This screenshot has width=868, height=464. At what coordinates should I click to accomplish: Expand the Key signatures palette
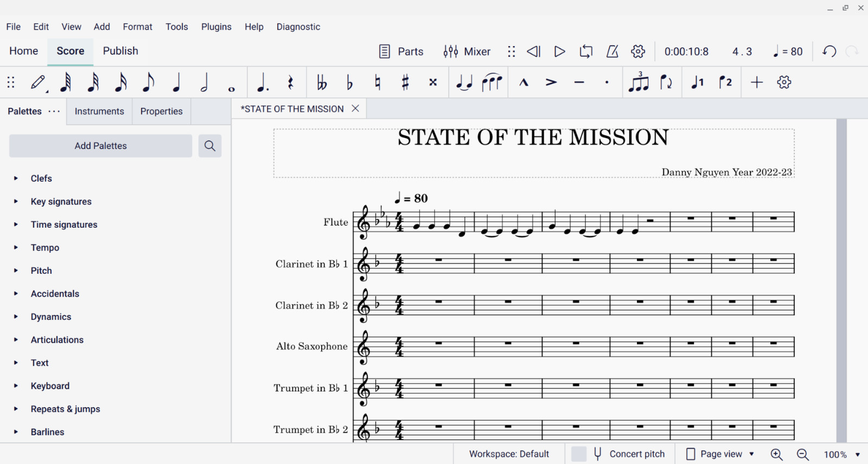pos(61,202)
